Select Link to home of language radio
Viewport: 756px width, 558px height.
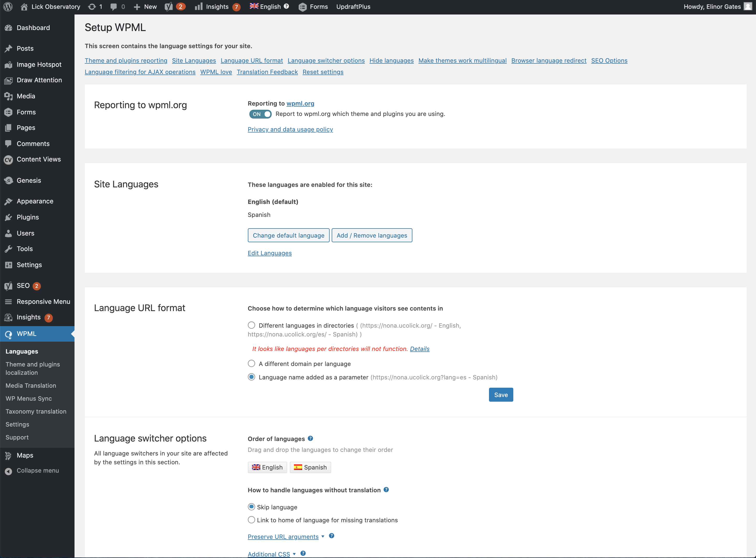pos(251,520)
